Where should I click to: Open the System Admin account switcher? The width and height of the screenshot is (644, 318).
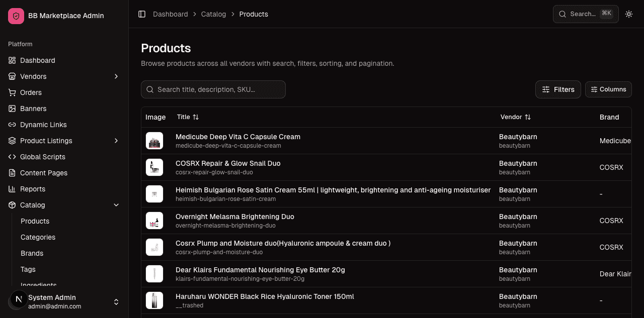click(64, 301)
